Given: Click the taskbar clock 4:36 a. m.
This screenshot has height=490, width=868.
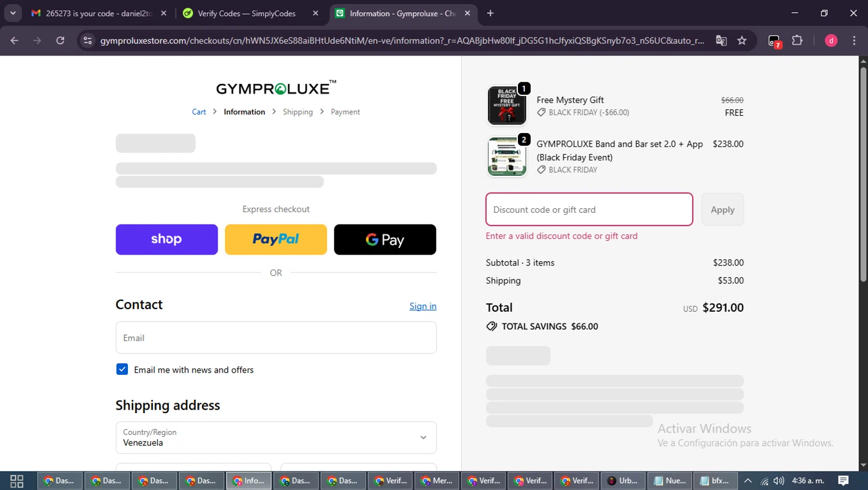Looking at the screenshot, I should (x=808, y=481).
